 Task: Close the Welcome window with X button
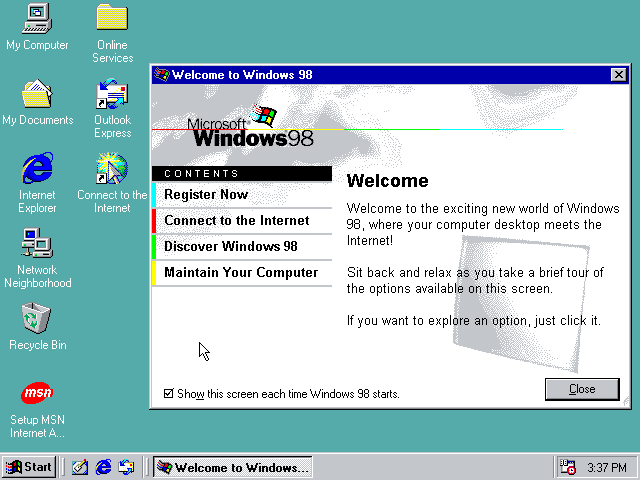pos(619,75)
